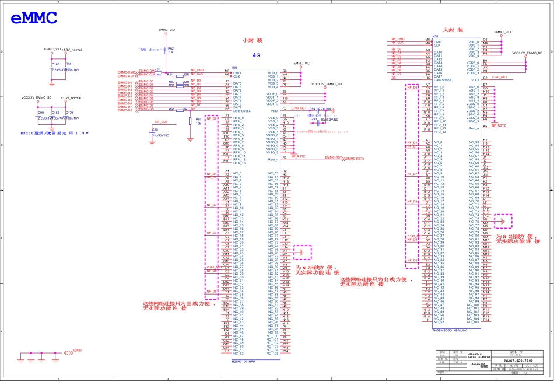Select the blue 4G label
This screenshot has height=392, width=554.
(x=255, y=56)
